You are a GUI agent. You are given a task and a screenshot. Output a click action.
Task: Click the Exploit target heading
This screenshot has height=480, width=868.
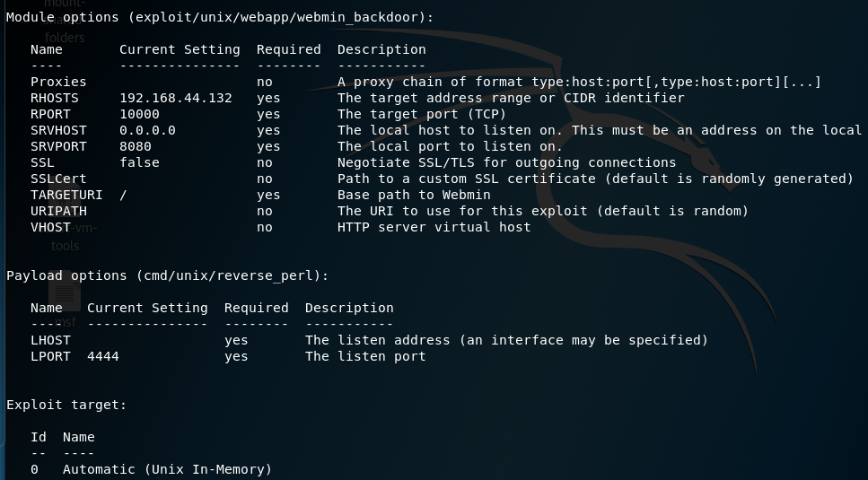click(x=66, y=405)
